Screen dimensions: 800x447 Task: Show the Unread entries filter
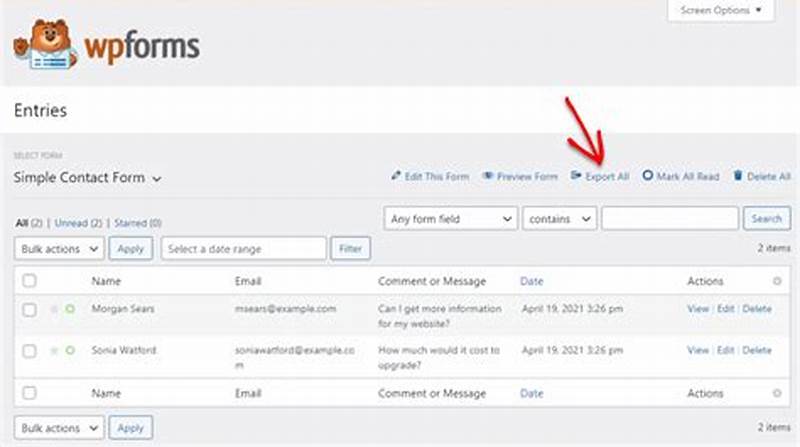click(78, 223)
